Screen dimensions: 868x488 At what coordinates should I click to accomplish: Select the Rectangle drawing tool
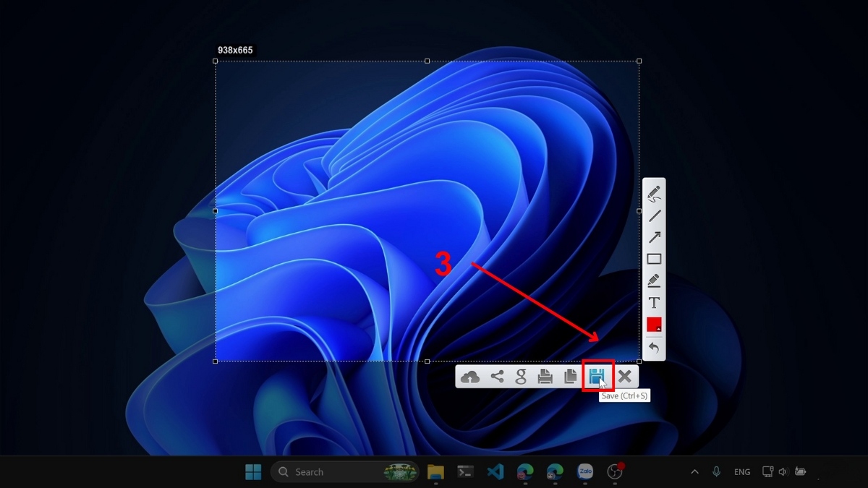point(654,259)
